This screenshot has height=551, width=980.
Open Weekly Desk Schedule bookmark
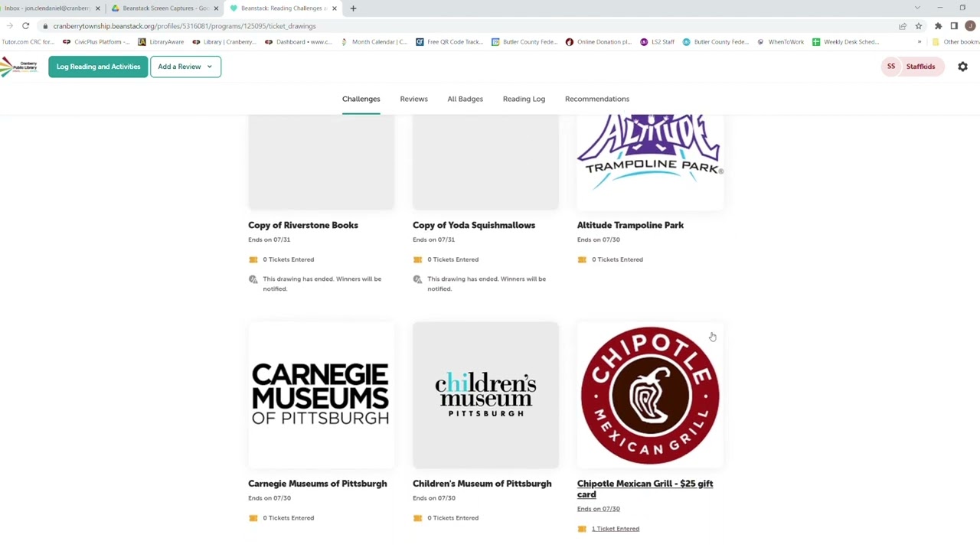tap(846, 42)
